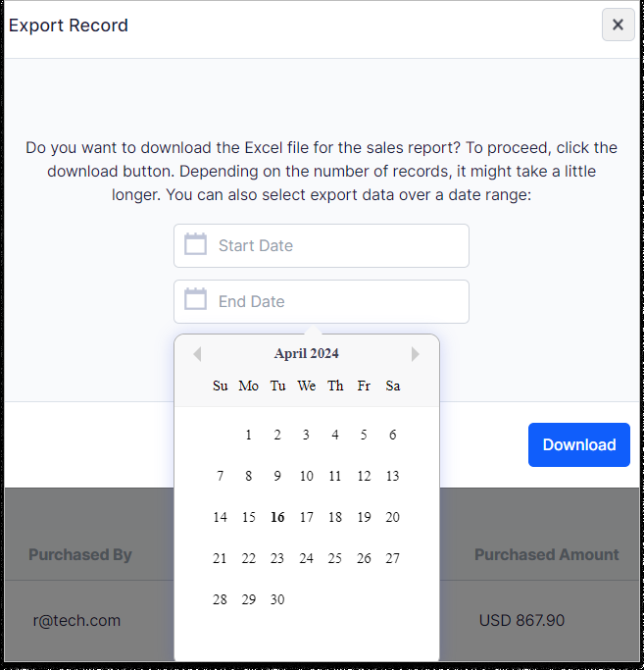The width and height of the screenshot is (644, 670).
Task: Click the Download button
Action: (x=579, y=444)
